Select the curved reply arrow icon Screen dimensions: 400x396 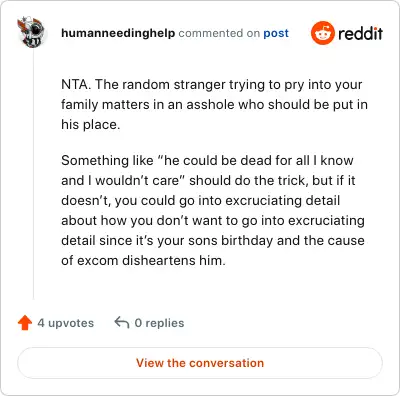(x=122, y=323)
